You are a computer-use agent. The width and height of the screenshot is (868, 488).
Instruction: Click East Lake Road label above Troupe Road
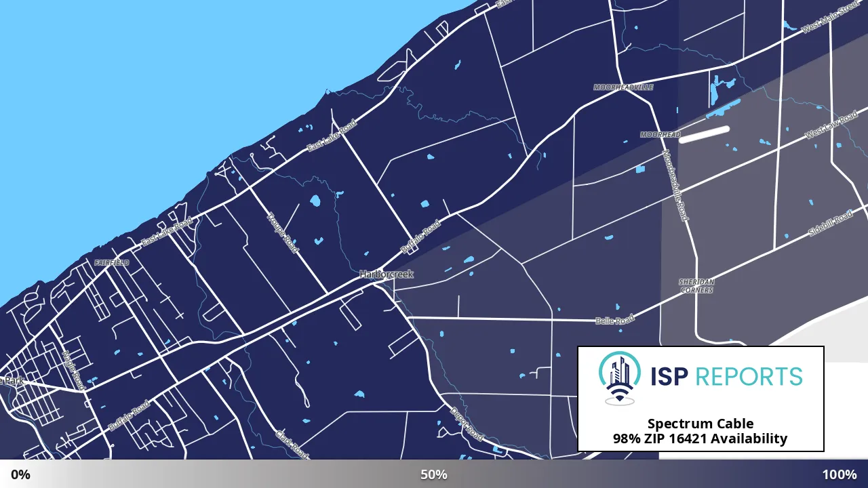(331, 136)
